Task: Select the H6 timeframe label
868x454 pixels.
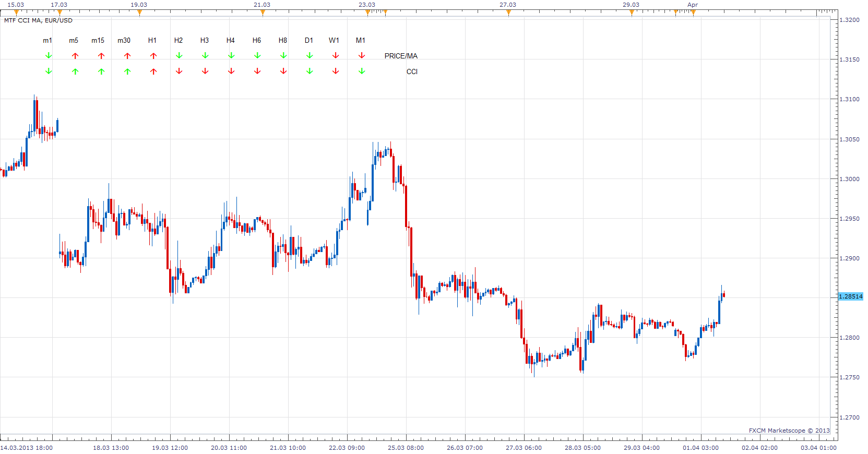Action: click(x=257, y=40)
